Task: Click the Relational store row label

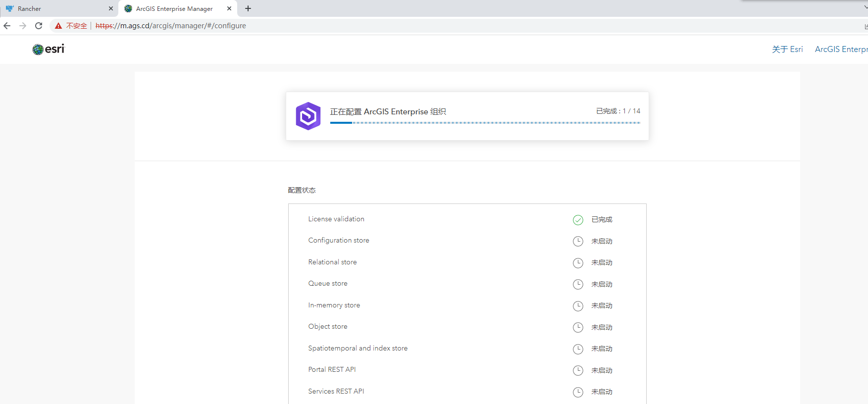Action: (x=332, y=262)
